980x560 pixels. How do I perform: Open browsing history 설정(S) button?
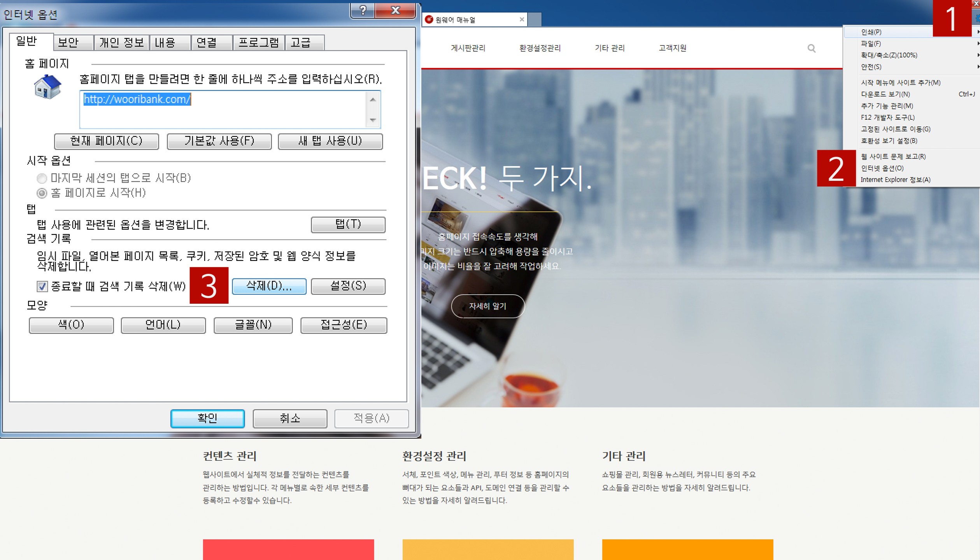click(x=348, y=286)
